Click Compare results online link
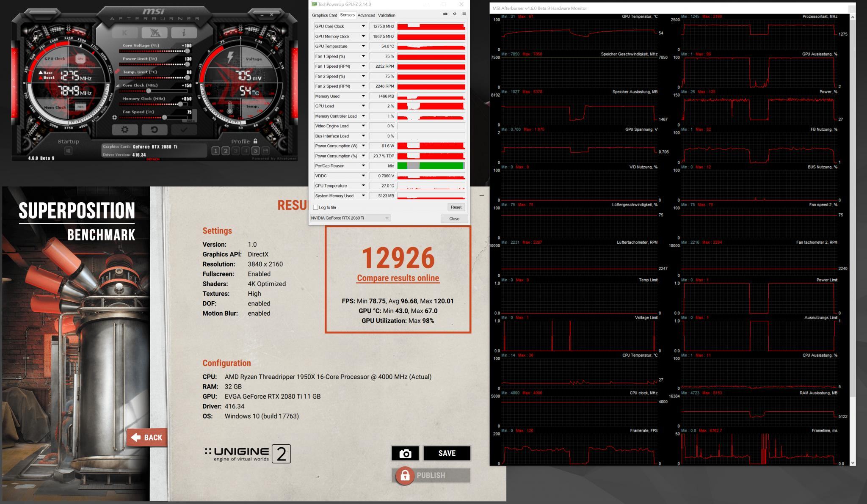This screenshot has height=504, width=867. point(398,278)
